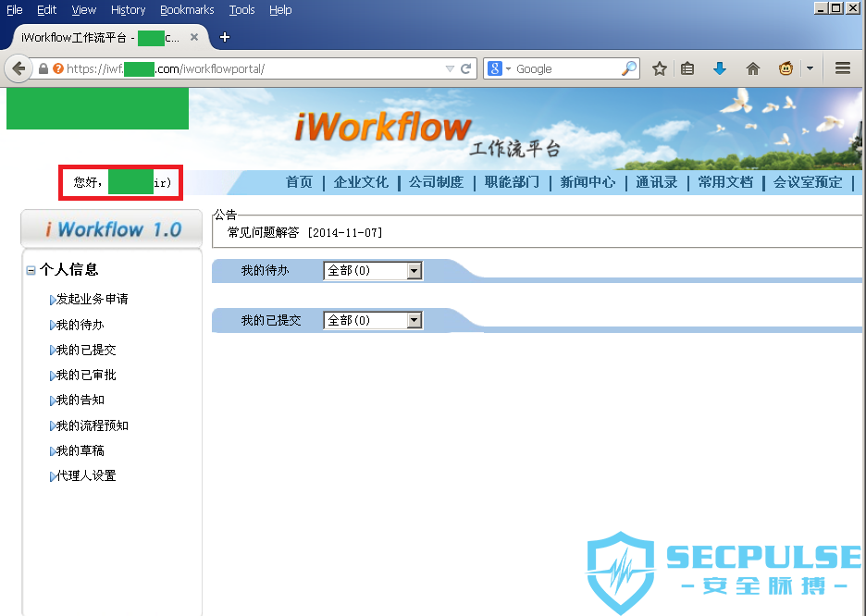
Task: Open downloads with the blue arrow icon
Action: 719,69
